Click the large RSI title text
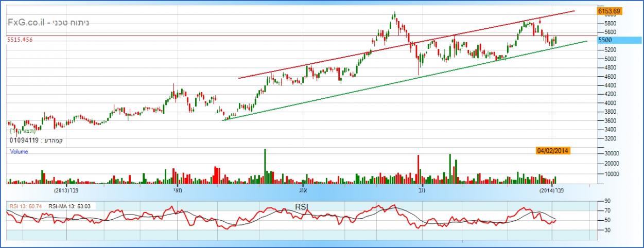 (x=302, y=206)
